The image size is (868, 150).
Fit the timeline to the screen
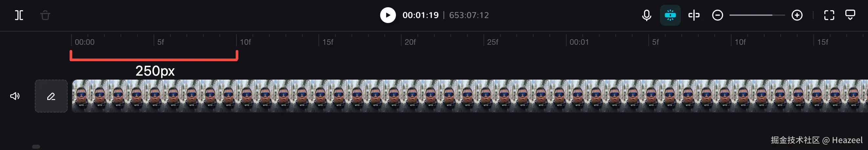pyautogui.click(x=829, y=15)
